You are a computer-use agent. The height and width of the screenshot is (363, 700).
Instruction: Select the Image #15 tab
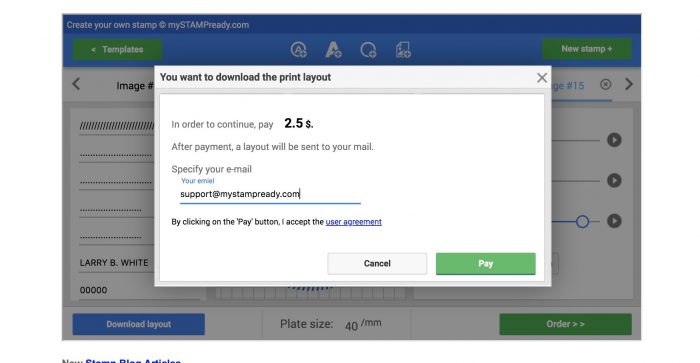(568, 86)
